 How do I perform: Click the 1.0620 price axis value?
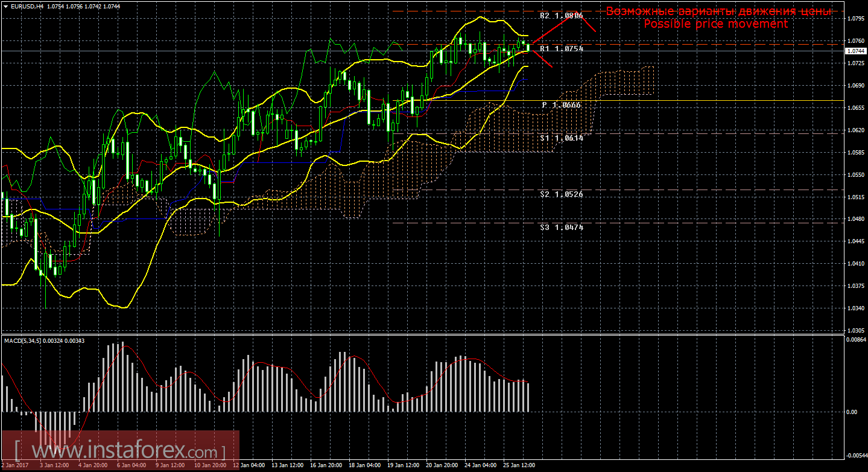[x=855, y=130]
